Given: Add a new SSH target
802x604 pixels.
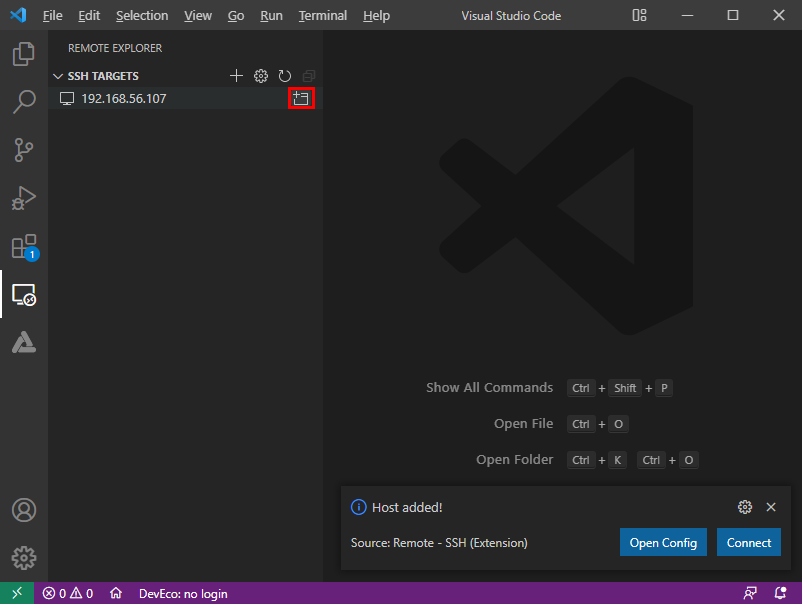Looking at the screenshot, I should coord(236,76).
